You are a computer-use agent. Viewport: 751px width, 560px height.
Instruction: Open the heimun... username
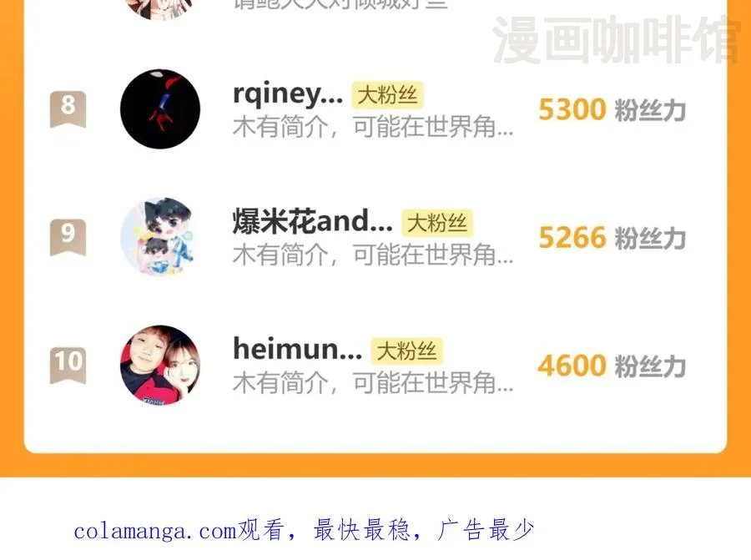297,350
